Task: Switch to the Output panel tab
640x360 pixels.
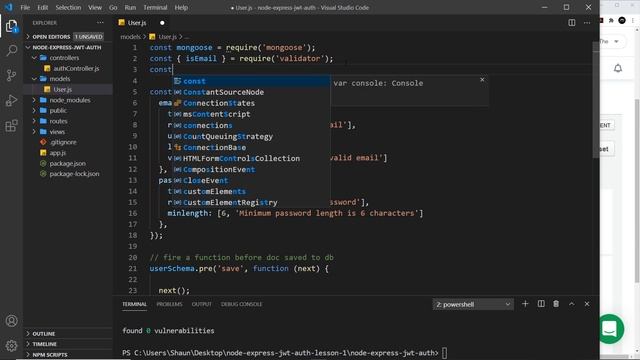Action: click(x=202, y=304)
